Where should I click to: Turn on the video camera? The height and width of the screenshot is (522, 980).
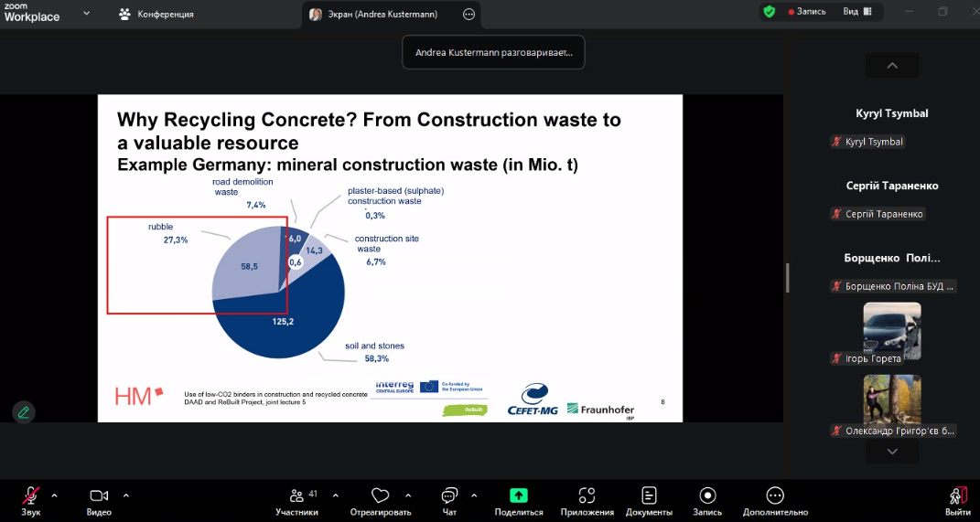click(99, 495)
